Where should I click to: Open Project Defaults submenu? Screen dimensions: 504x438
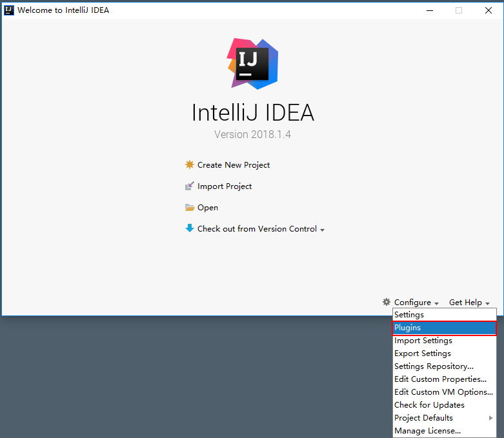[x=445, y=418]
